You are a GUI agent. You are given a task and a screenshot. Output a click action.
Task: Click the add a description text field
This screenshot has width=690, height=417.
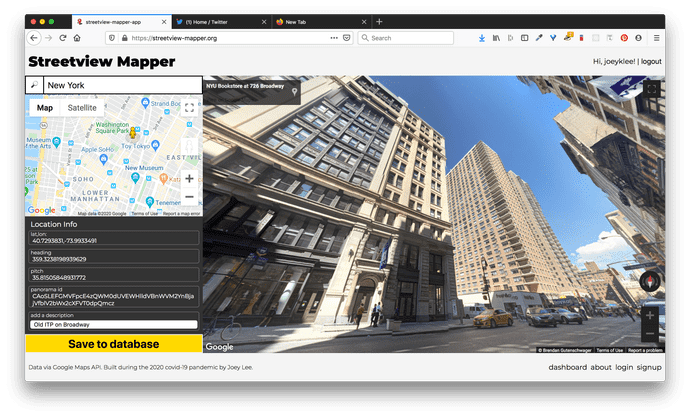pyautogui.click(x=113, y=325)
